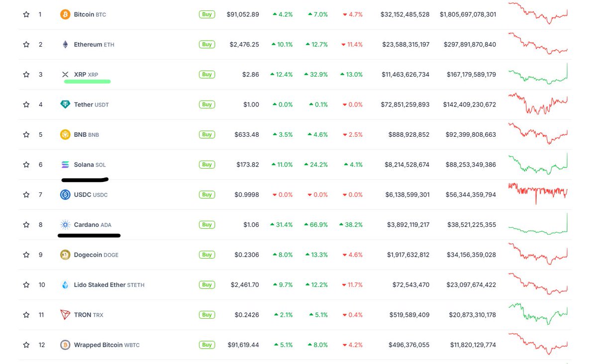The height and width of the screenshot is (364, 597).
Task: Star Bitcoin as a favorite
Action: pos(26,14)
